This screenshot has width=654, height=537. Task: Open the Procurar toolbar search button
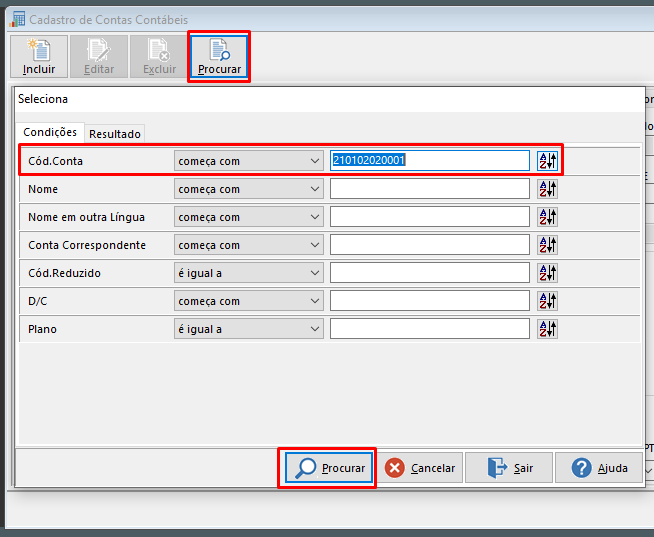pos(219,57)
